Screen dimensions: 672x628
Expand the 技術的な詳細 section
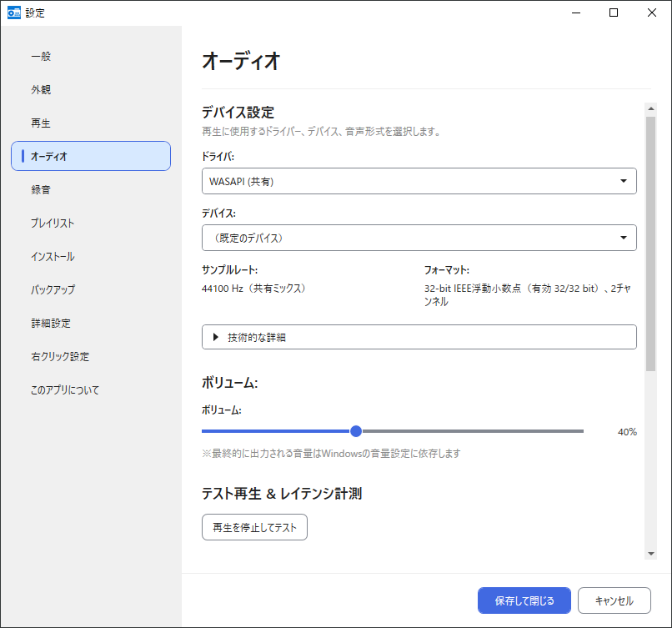(419, 337)
